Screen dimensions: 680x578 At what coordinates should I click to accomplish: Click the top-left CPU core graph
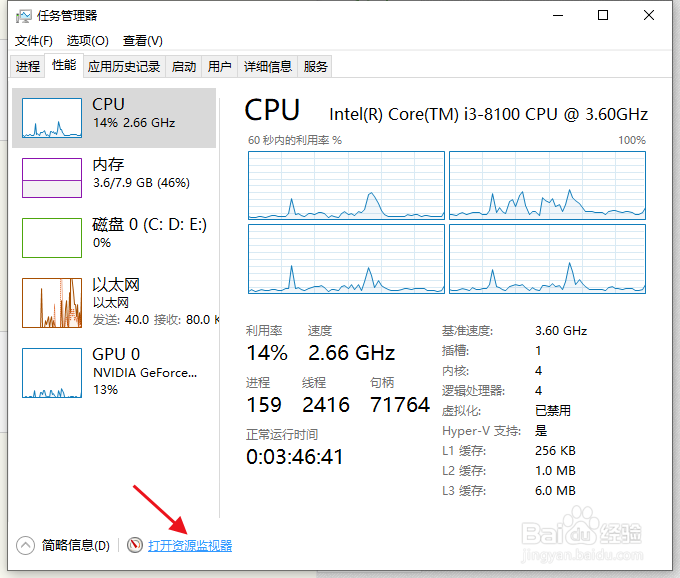pyautogui.click(x=345, y=185)
